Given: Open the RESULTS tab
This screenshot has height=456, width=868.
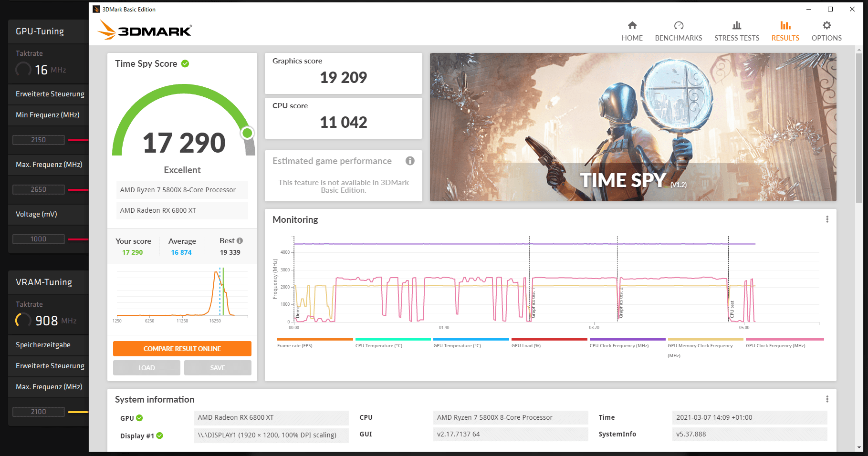Looking at the screenshot, I should click(785, 31).
